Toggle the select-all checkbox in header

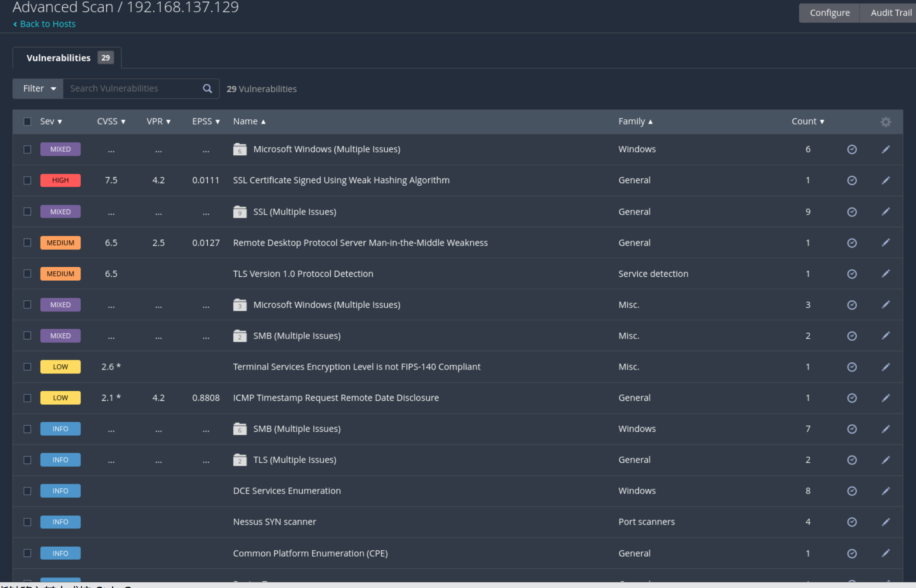(27, 121)
